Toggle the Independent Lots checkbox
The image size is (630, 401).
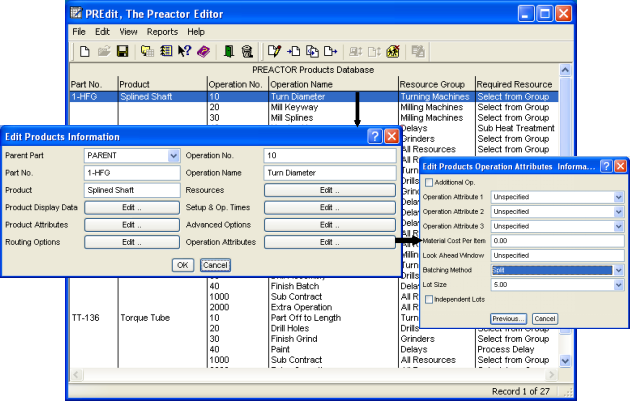[429, 299]
